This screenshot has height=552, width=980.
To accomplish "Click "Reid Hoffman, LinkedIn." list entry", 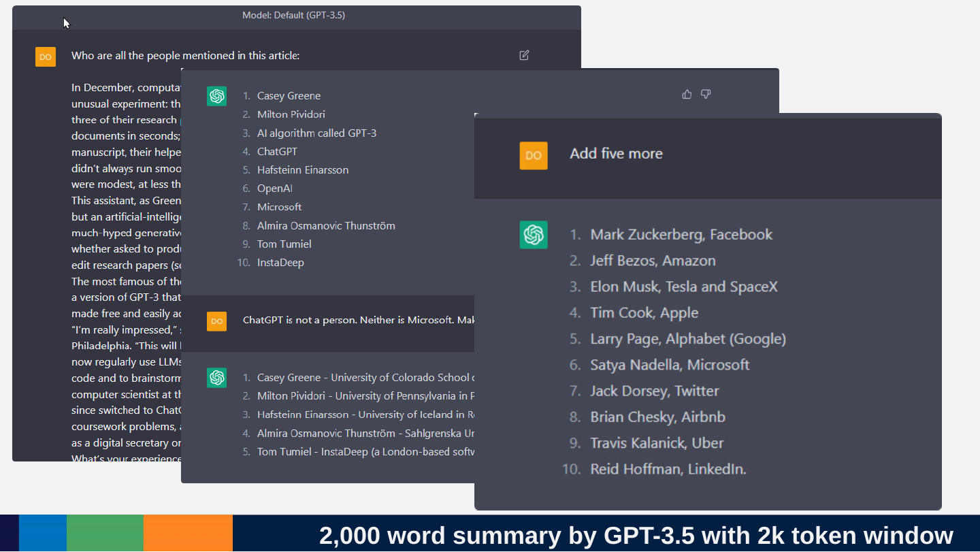I will [x=668, y=469].
